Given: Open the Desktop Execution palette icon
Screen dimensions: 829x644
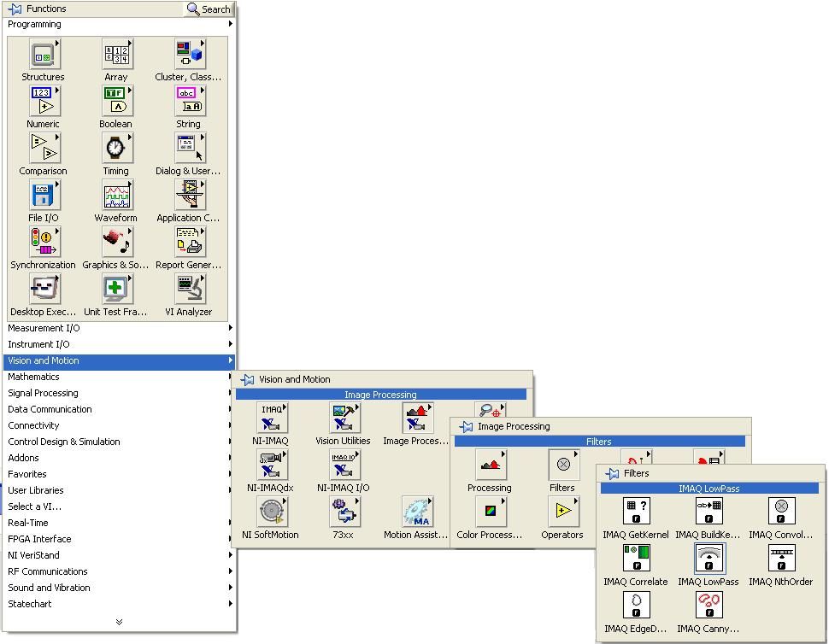Looking at the screenshot, I should click(44, 289).
